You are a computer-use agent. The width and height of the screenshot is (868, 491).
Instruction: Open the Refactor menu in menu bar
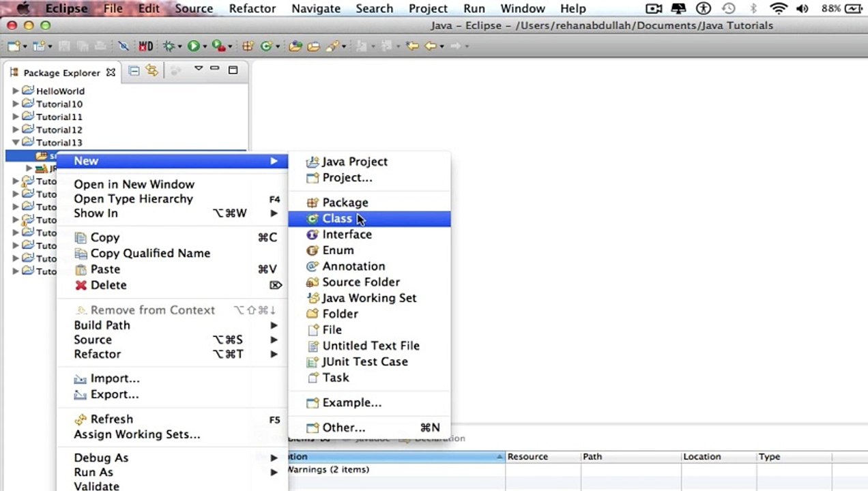coord(252,8)
